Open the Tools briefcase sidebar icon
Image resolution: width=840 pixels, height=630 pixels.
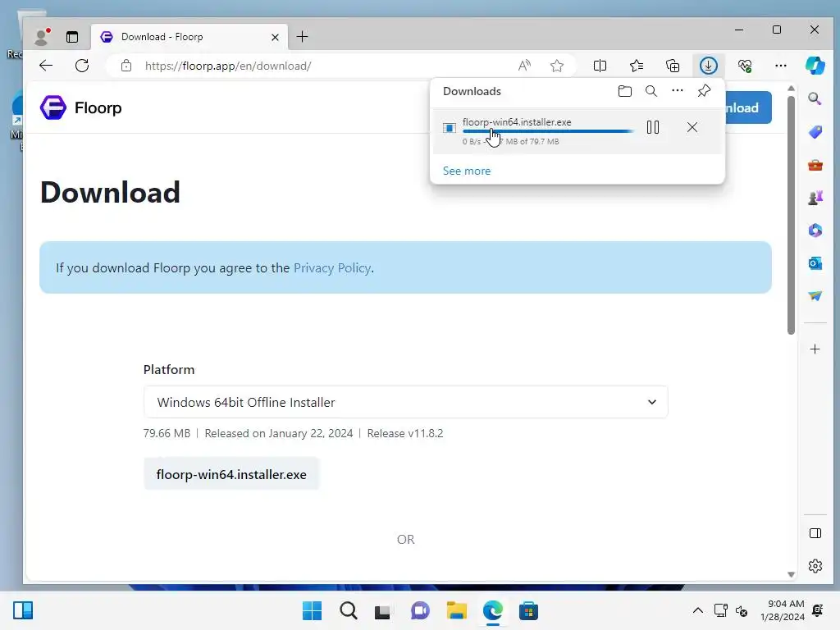click(815, 165)
